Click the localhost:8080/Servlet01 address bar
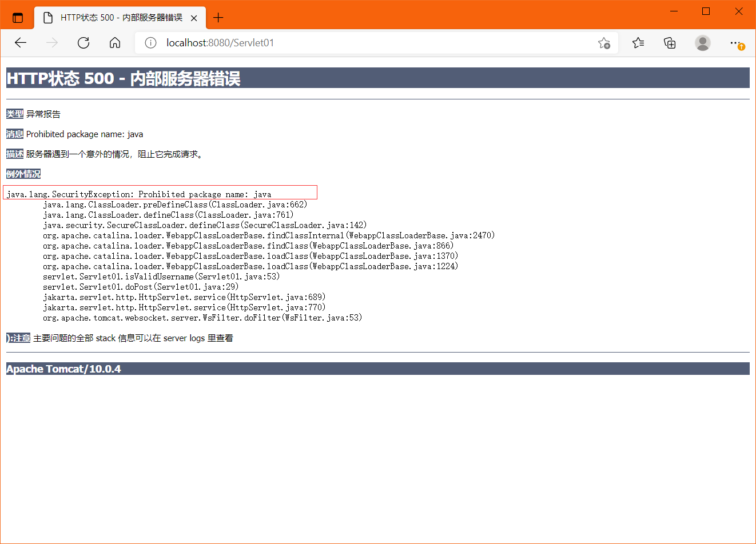 point(376,43)
